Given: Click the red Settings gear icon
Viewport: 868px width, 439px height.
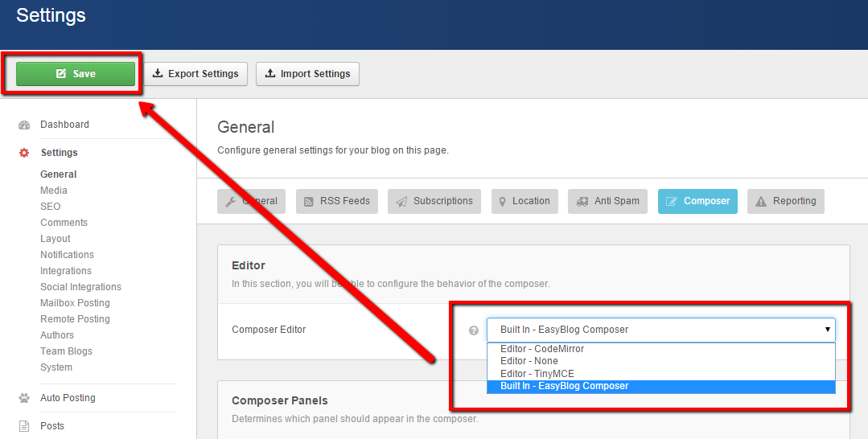Looking at the screenshot, I should tap(24, 153).
